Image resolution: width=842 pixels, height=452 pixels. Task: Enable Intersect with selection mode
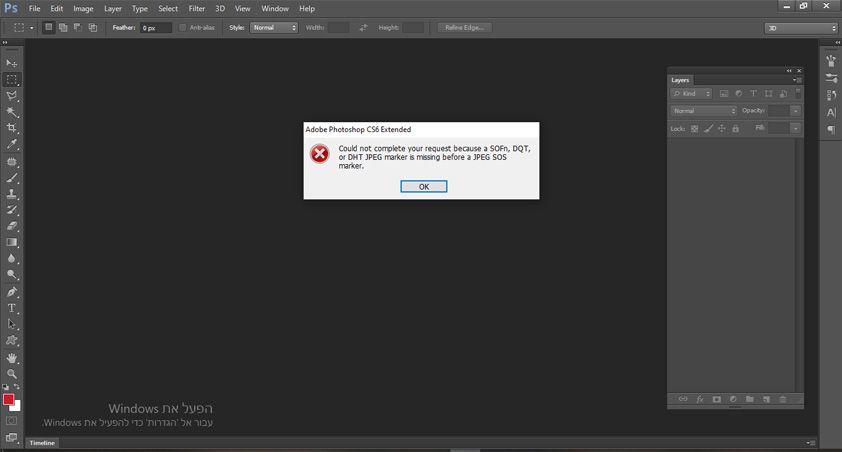(x=92, y=27)
